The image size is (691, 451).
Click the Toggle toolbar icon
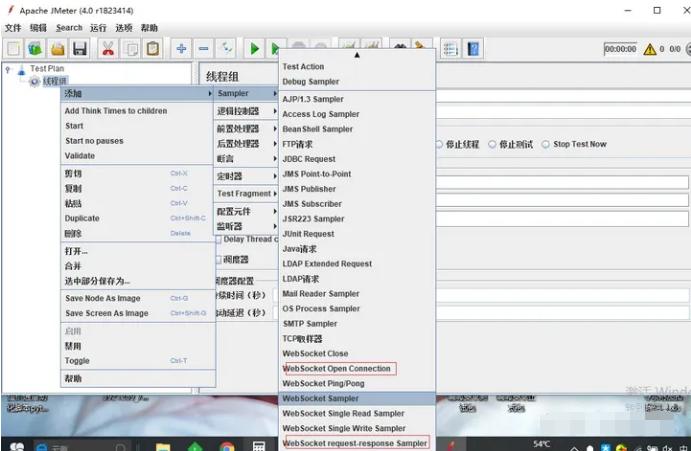click(226, 48)
